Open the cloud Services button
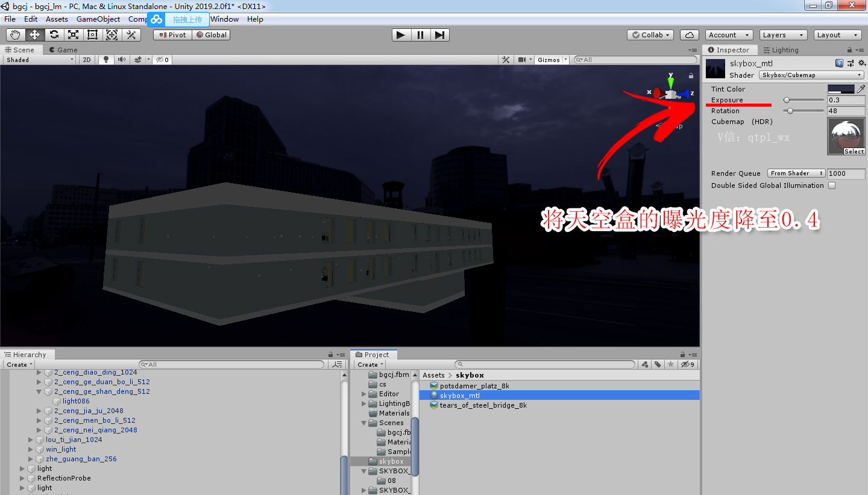868x495 pixels. [x=690, y=35]
